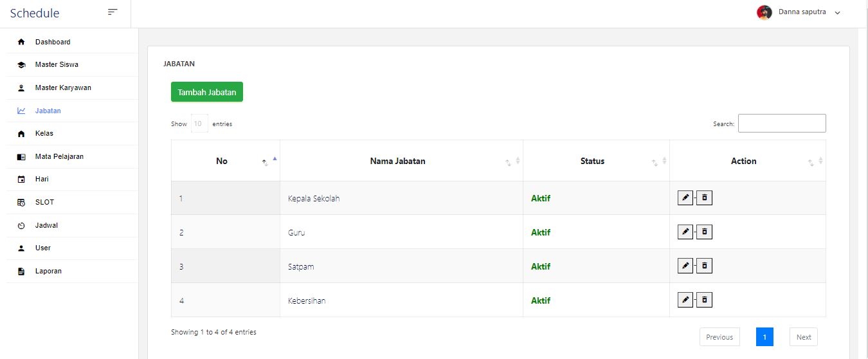This screenshot has height=359, width=868.
Task: Click the edit pencil icon for Kepala Sekolah
Action: click(685, 198)
